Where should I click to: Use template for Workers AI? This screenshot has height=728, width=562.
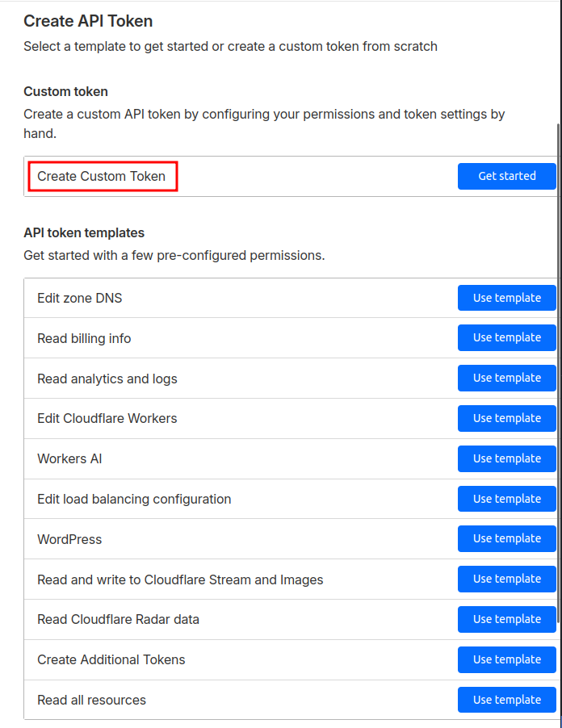pos(506,458)
